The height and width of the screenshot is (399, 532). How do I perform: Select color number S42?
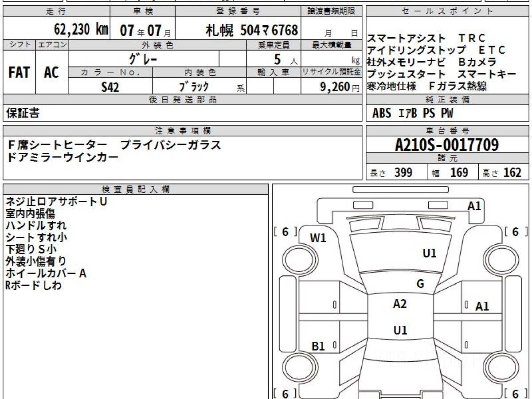110,87
